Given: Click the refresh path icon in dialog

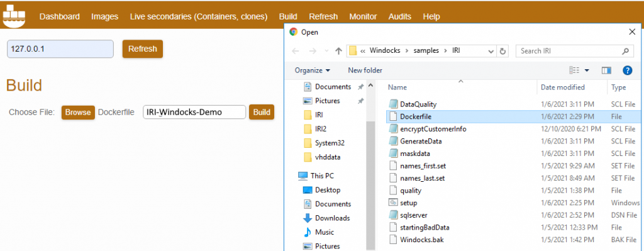Looking at the screenshot, I should [502, 51].
